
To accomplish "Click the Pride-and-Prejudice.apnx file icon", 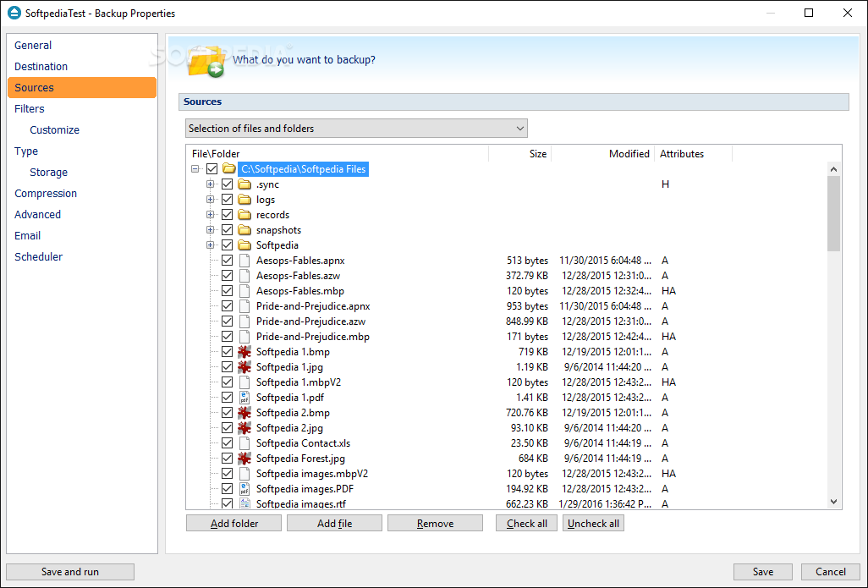I will pos(244,306).
